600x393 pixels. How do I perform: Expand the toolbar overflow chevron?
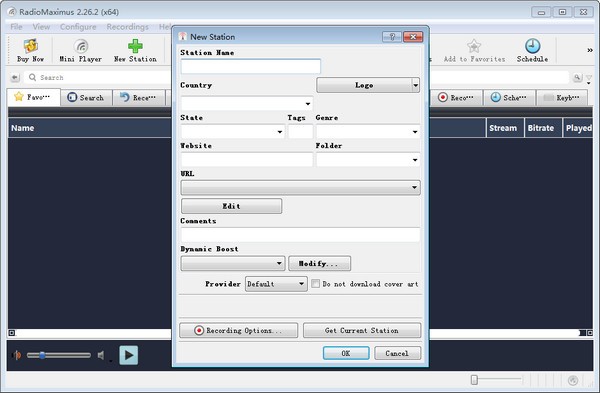[x=590, y=50]
